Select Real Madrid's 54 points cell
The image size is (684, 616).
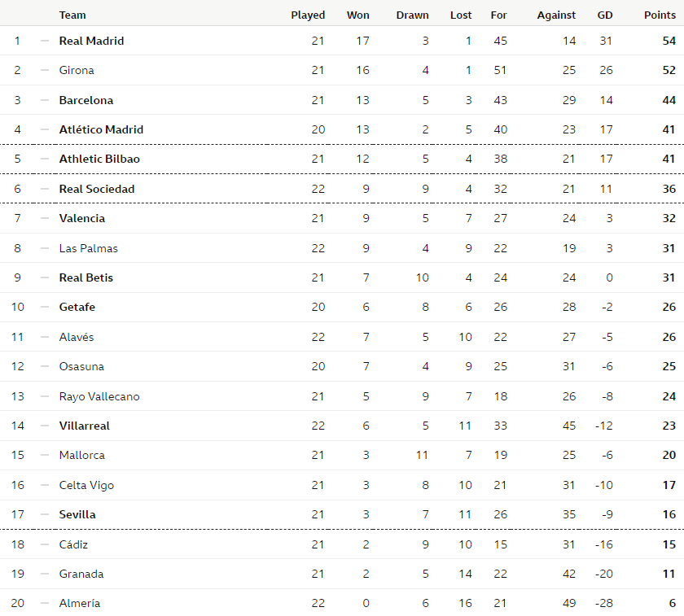[669, 41]
